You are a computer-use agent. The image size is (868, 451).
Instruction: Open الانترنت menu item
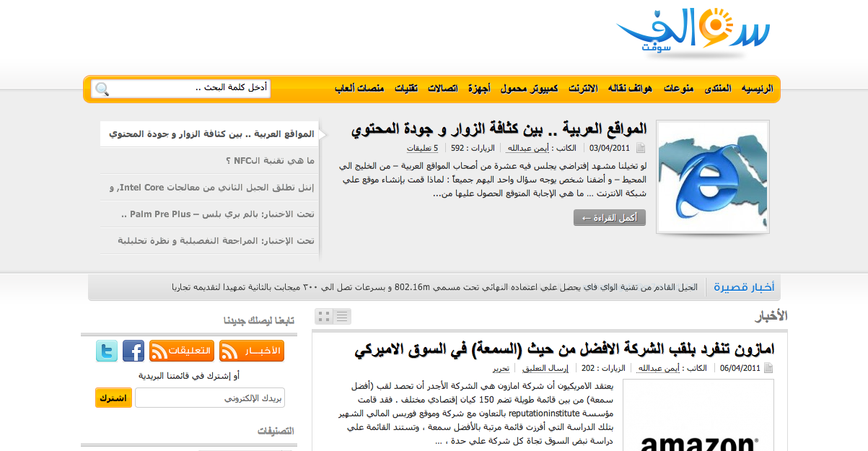pos(582,89)
